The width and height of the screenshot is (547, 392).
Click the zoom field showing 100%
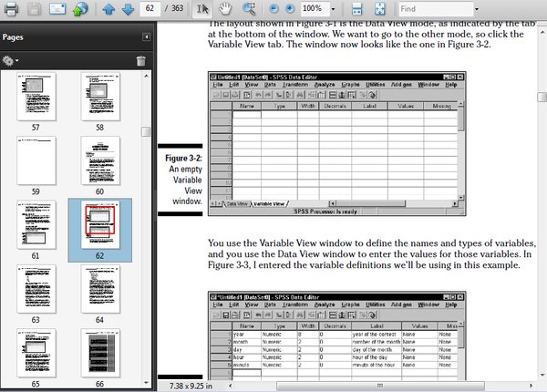click(315, 9)
